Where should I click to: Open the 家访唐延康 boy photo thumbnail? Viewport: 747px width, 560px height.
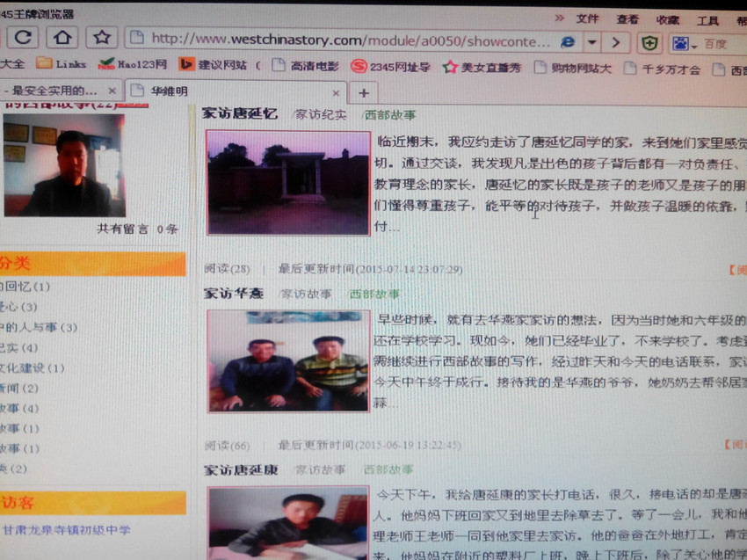(x=288, y=523)
